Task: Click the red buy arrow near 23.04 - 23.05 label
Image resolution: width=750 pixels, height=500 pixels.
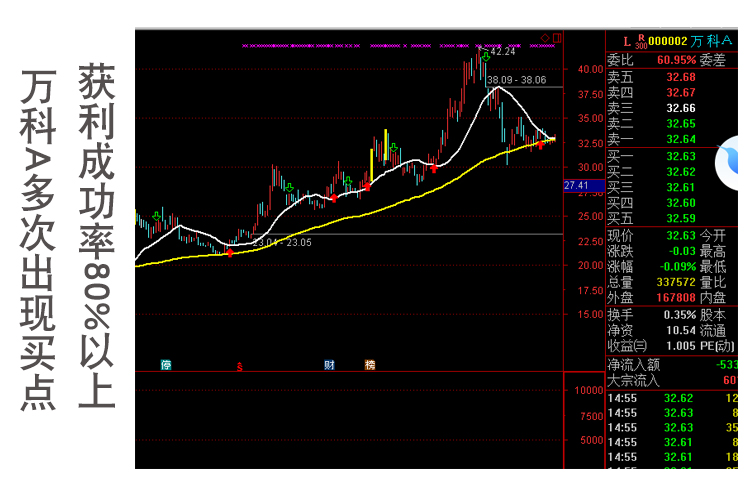Action: click(230, 252)
